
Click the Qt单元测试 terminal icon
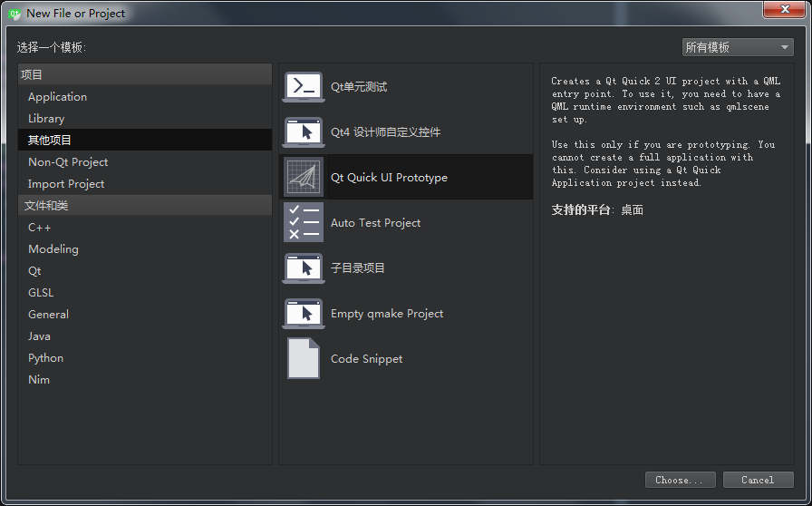pyautogui.click(x=304, y=87)
